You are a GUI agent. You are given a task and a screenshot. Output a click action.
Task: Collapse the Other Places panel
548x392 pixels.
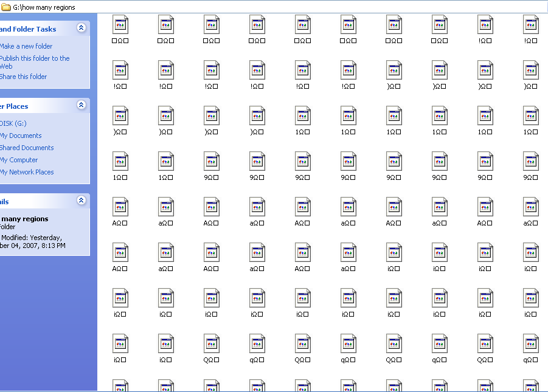click(x=81, y=105)
